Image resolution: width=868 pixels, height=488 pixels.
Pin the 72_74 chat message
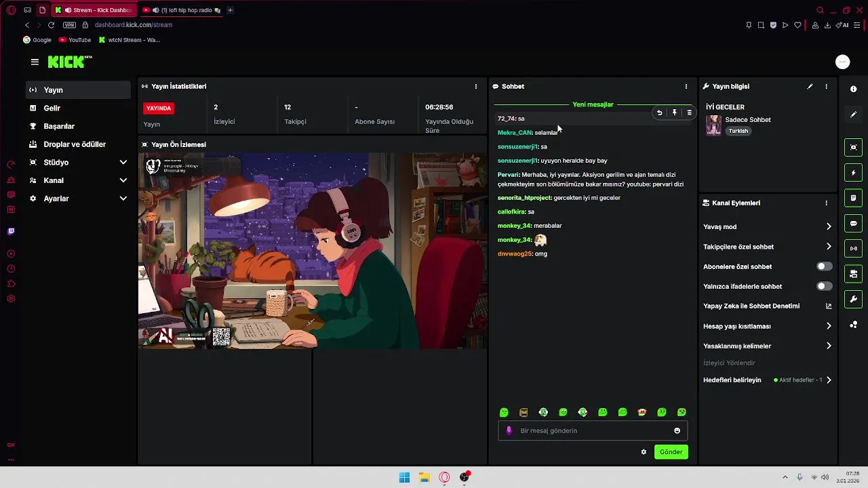[x=674, y=113]
